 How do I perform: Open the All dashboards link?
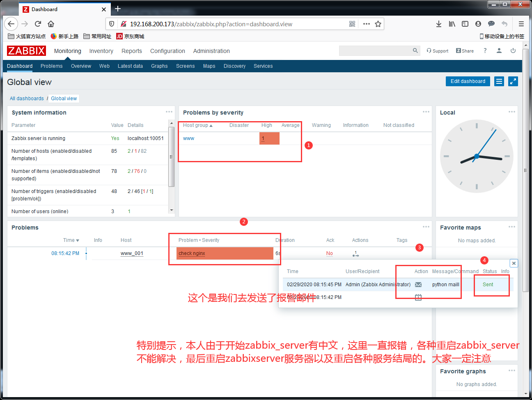(27, 99)
